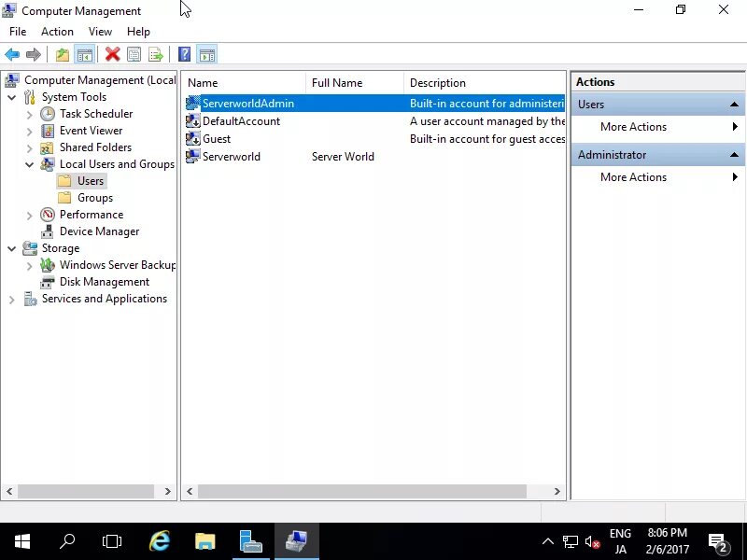Sort by the Name column header
The image size is (747, 560).
pos(244,83)
